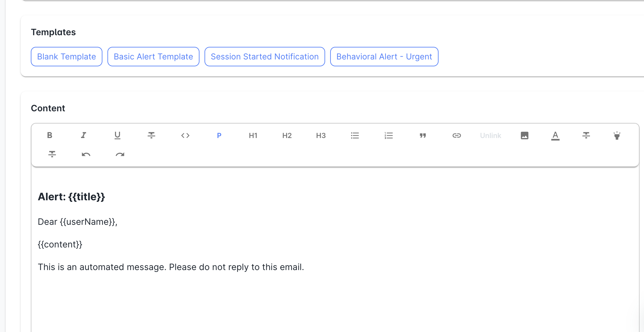Toggle italic formatting
This screenshot has width=644, height=332.
click(x=84, y=136)
